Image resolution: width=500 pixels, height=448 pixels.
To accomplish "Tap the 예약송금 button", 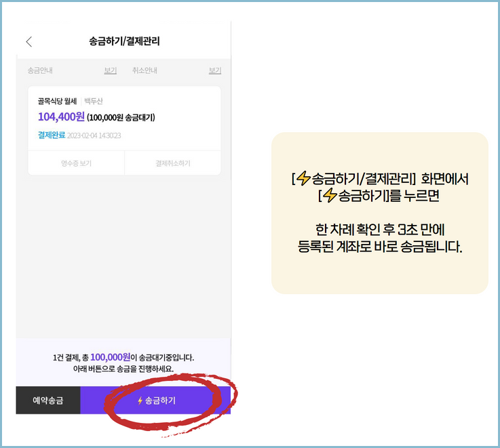I will point(48,400).
